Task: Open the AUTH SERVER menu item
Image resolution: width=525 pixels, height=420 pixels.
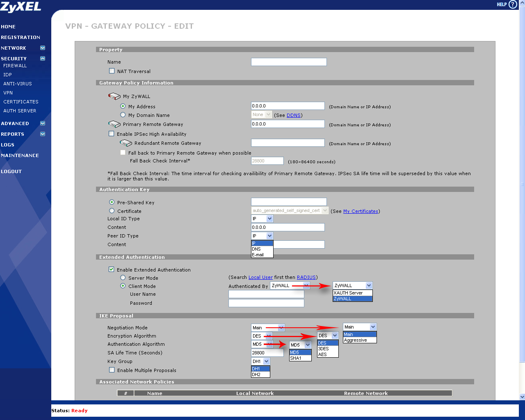Action: pos(20,111)
